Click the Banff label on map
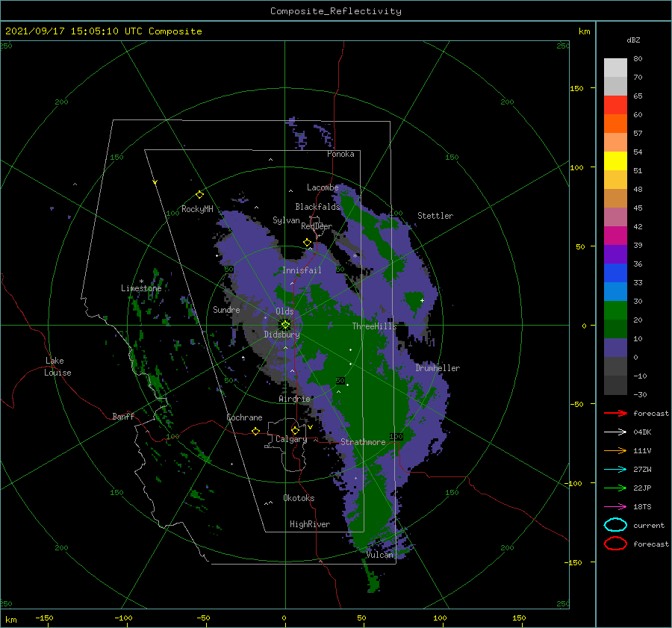The height and width of the screenshot is (628, 672). 123,416
